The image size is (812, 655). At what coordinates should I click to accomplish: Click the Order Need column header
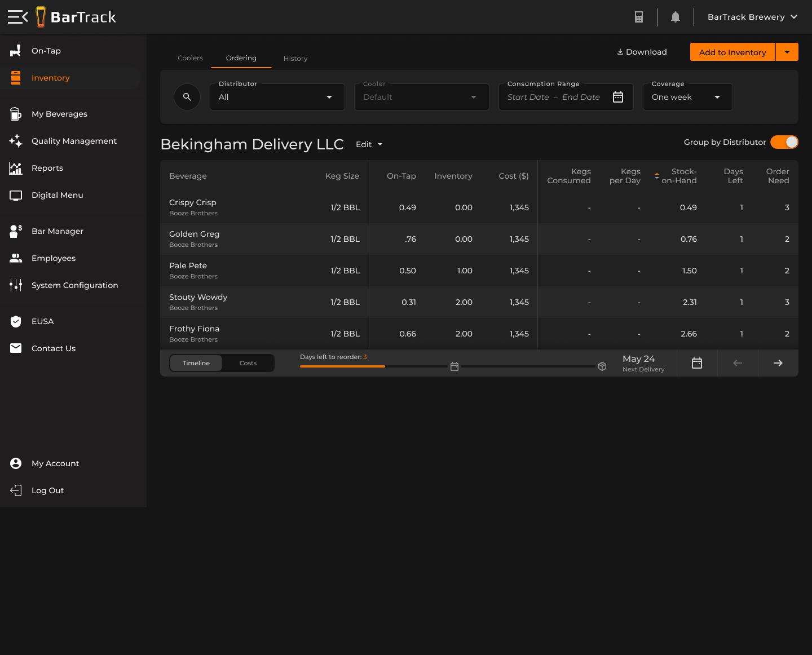(778, 176)
